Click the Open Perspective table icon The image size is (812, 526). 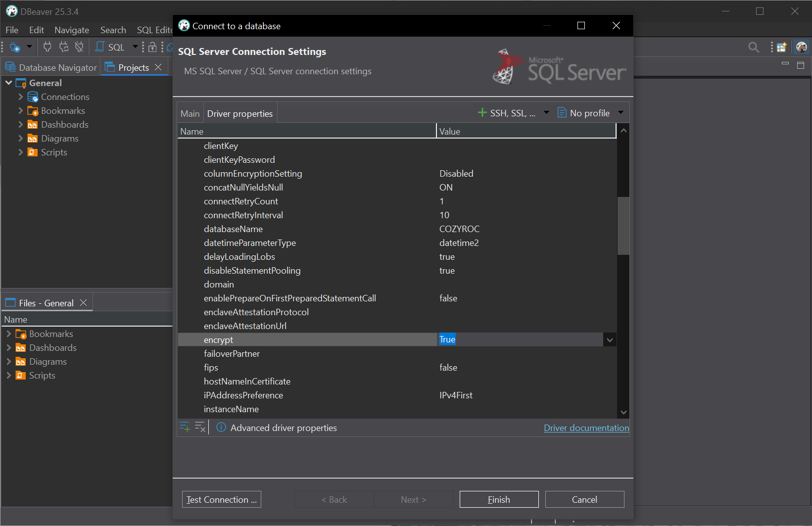(x=781, y=47)
